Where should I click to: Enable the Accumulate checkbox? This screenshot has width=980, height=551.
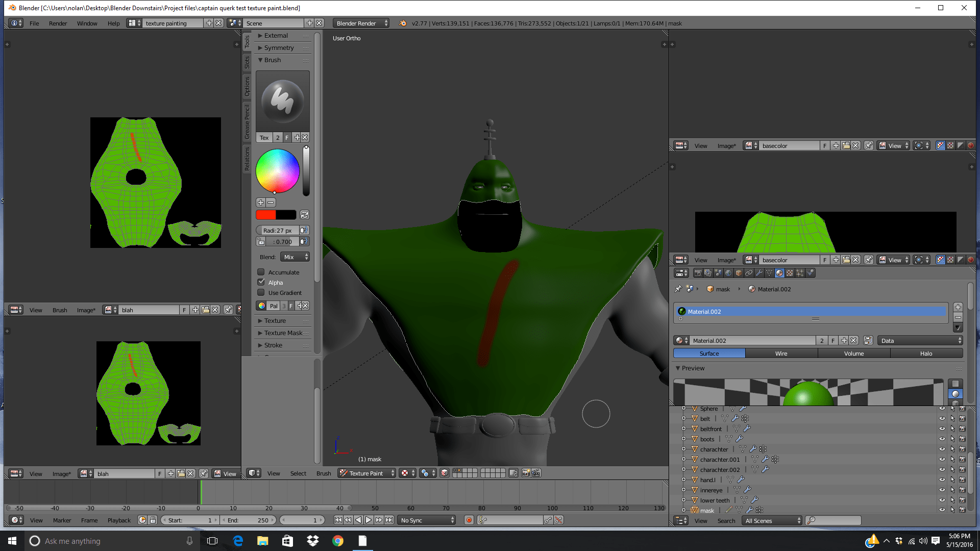click(x=261, y=272)
